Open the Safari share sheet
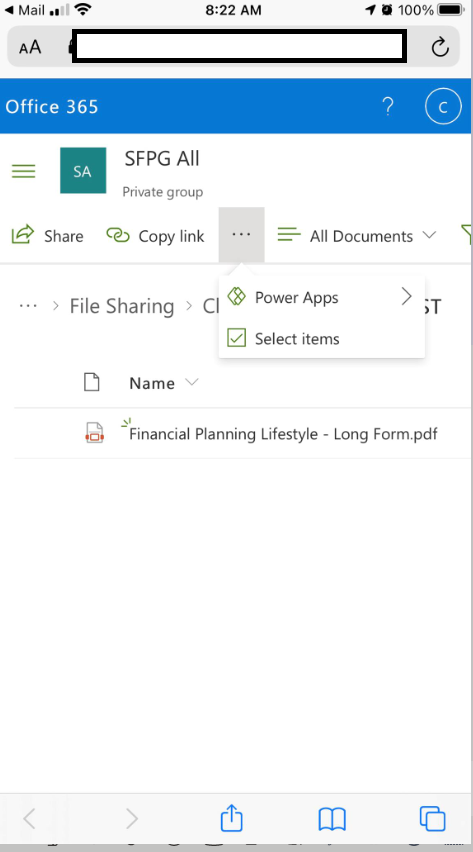Viewport: 473px width, 852px height. (x=231, y=817)
